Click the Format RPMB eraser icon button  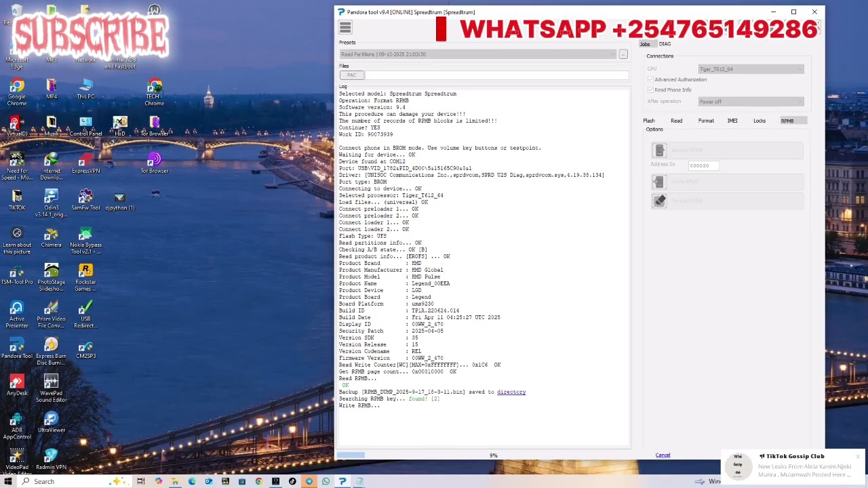(x=659, y=201)
